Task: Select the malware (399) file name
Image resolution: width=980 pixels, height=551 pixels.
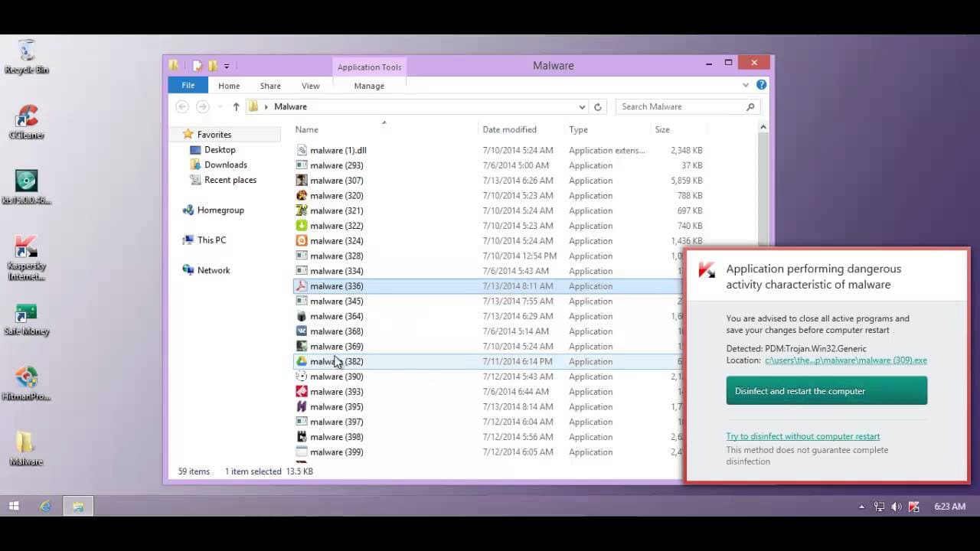Action: click(x=337, y=452)
